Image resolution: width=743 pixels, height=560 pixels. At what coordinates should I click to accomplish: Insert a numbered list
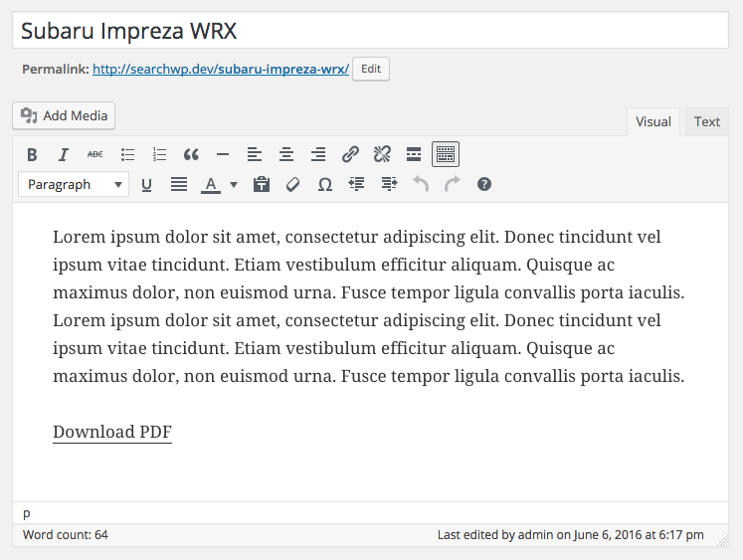pos(159,154)
